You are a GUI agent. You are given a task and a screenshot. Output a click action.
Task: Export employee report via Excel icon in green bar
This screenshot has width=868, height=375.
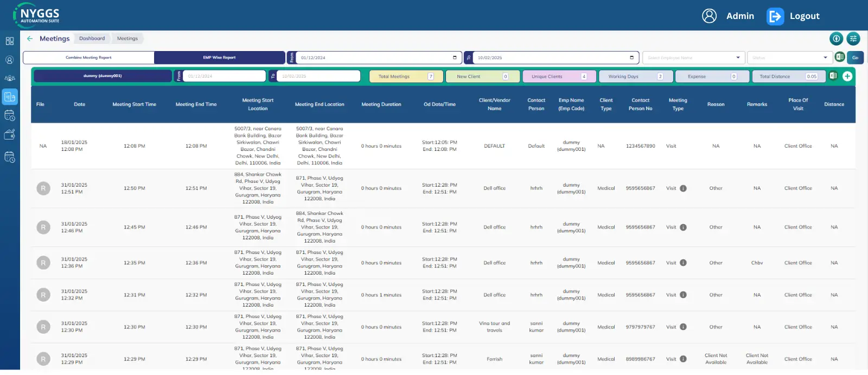tap(833, 76)
